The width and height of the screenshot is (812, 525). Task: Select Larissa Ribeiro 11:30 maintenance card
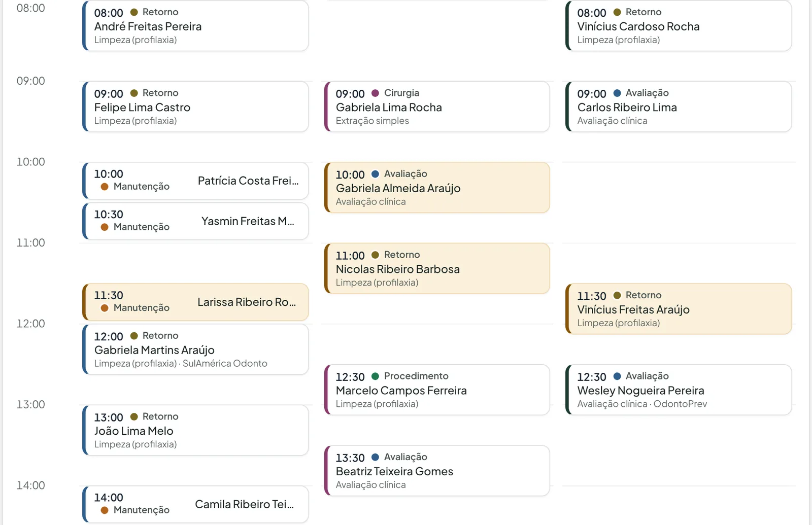[x=195, y=302]
